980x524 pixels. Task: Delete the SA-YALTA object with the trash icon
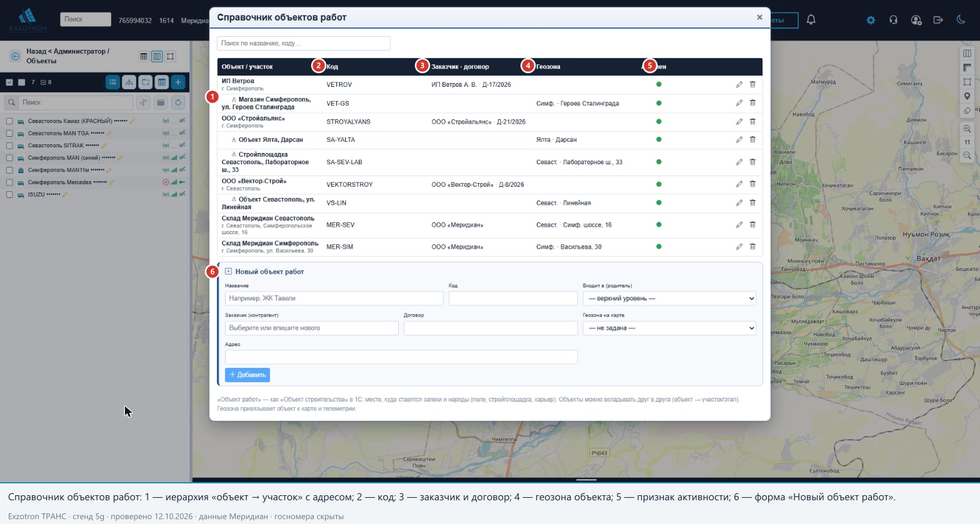[752, 139]
